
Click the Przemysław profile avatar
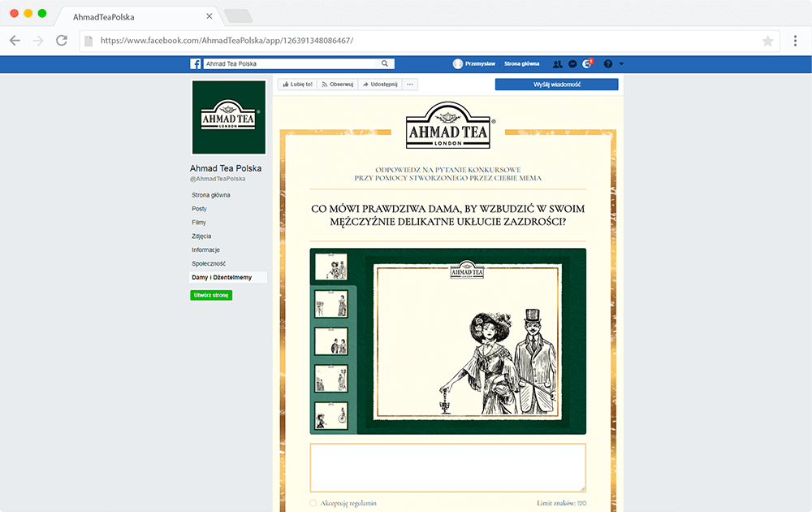point(457,63)
